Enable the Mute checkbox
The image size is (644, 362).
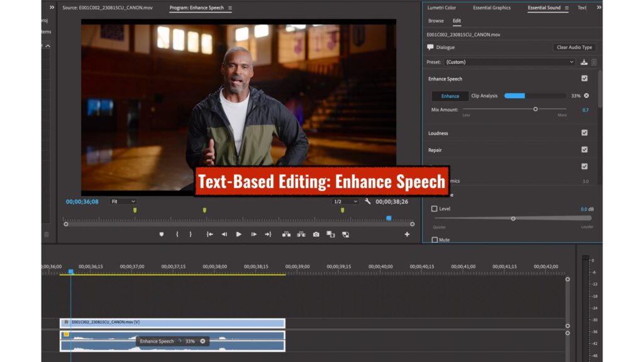pos(435,239)
